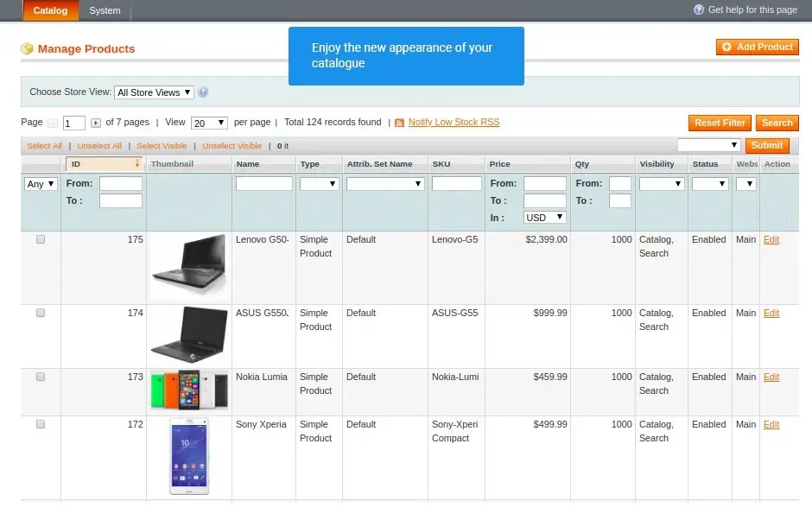Sort by the Name column header
Image resolution: width=812 pixels, height=520 pixels.
point(248,163)
